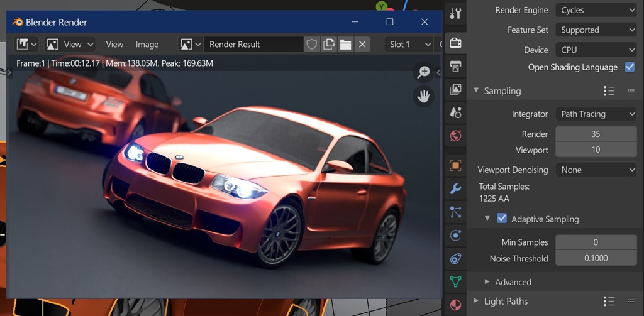Click the Noise Threshold field showing 0.1000

(x=596, y=258)
